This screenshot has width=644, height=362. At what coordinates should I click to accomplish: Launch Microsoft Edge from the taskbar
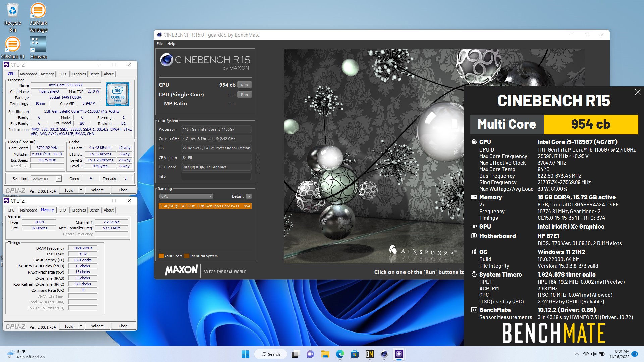click(340, 354)
